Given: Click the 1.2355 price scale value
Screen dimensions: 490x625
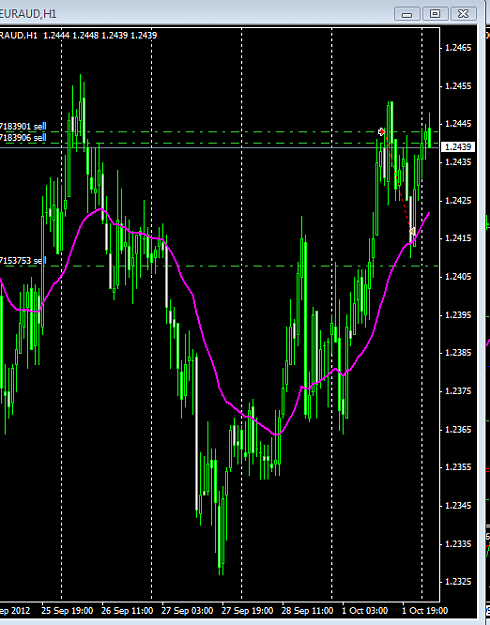Looking at the screenshot, I should [458, 467].
